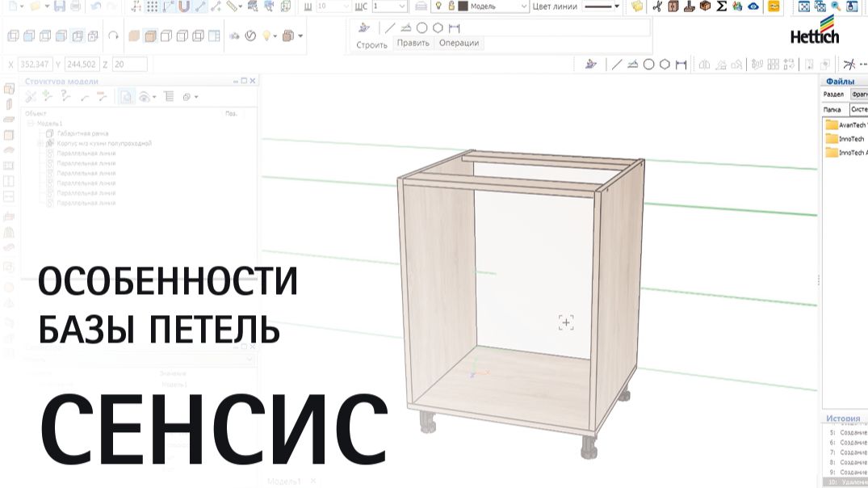Select Габаритная рамка in the tree
The height and width of the screenshot is (488, 868).
pyautogui.click(x=82, y=133)
